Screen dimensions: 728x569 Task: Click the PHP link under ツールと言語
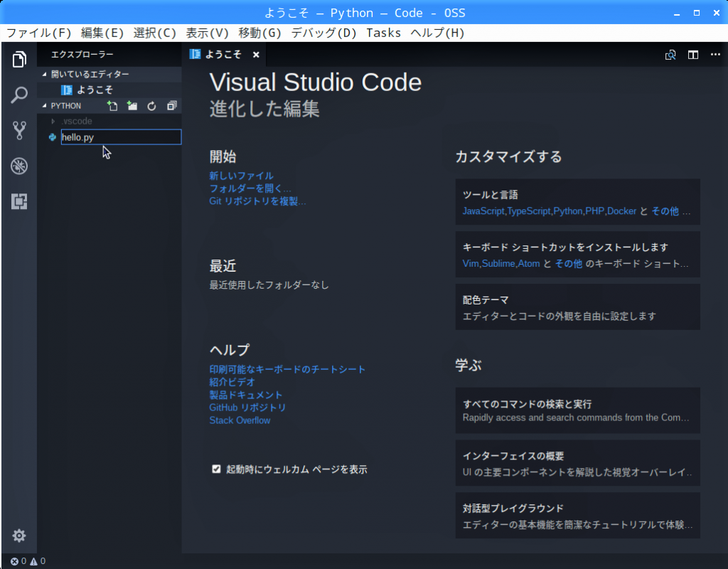(595, 211)
